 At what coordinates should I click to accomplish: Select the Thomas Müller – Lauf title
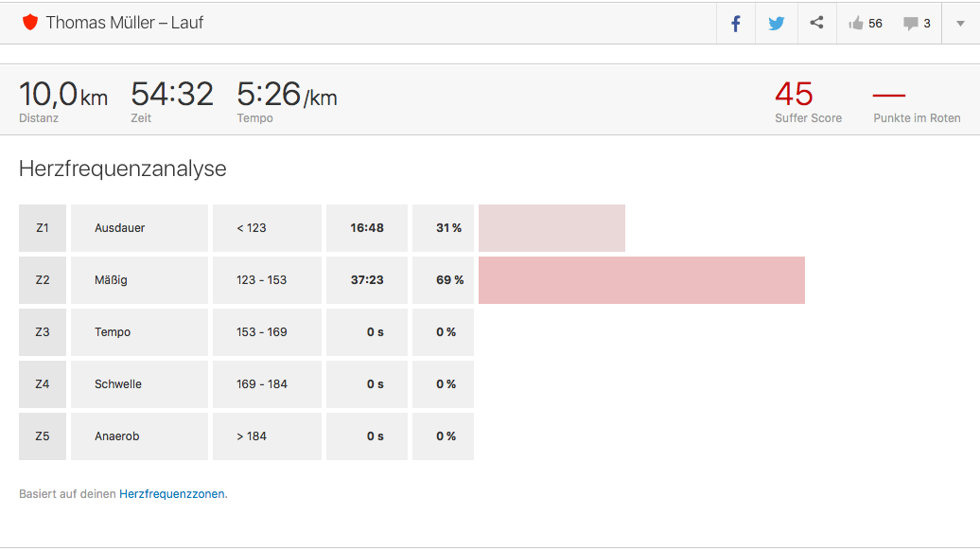point(124,23)
